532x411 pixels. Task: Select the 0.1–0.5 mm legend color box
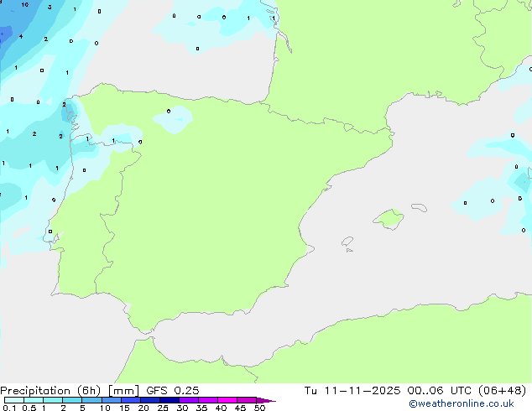pos(14,400)
